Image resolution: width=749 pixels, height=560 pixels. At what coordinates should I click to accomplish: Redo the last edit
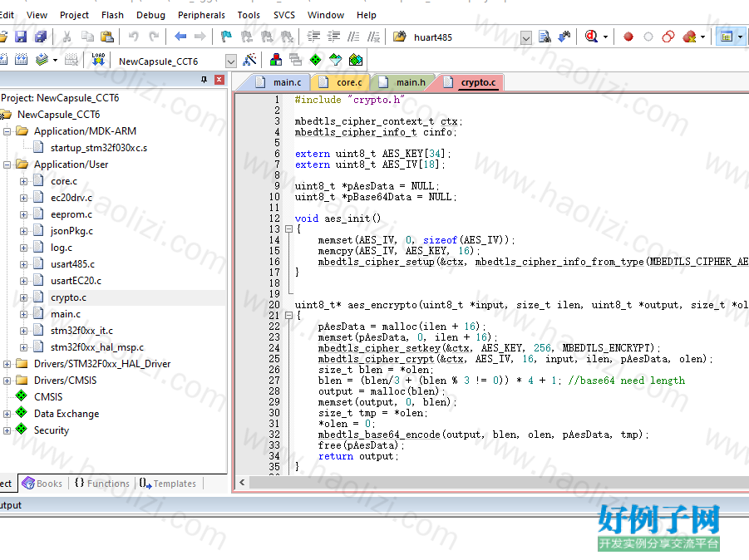pyautogui.click(x=154, y=37)
